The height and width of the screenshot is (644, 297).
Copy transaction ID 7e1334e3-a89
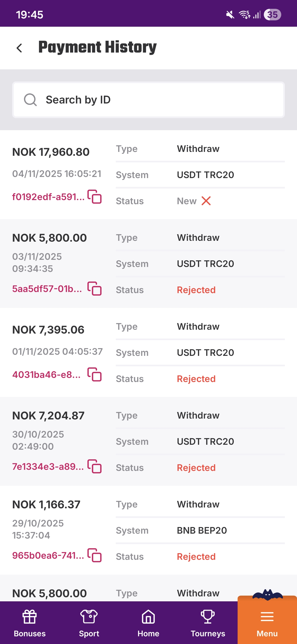(x=95, y=466)
